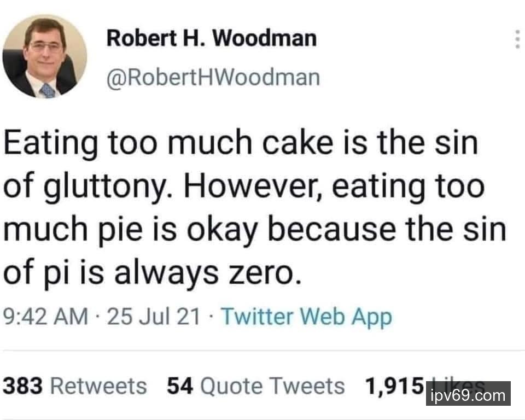Click the @RobertHWoodman handle
Screen dimensions: 525x420
(213, 78)
